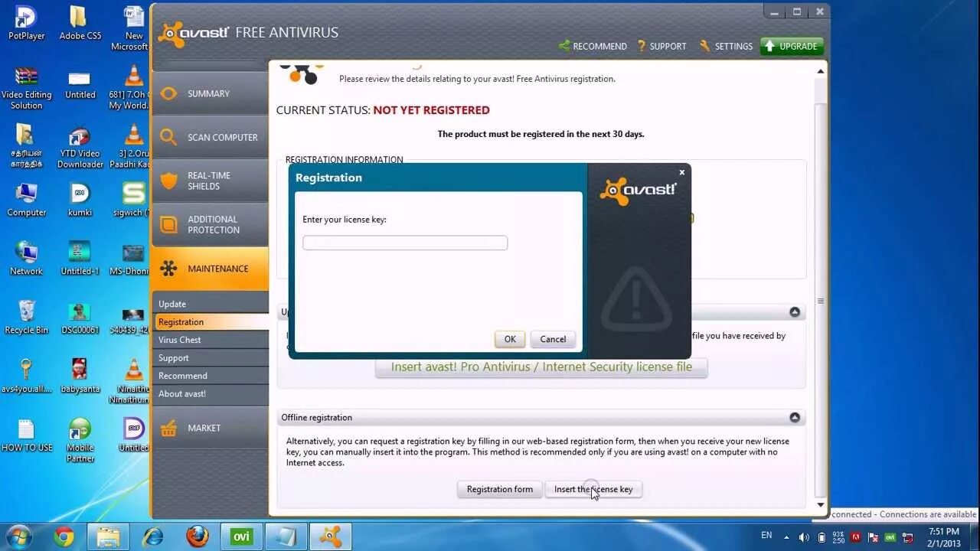The width and height of the screenshot is (980, 551).
Task: Open the About avast! tab
Action: [x=210, y=393]
